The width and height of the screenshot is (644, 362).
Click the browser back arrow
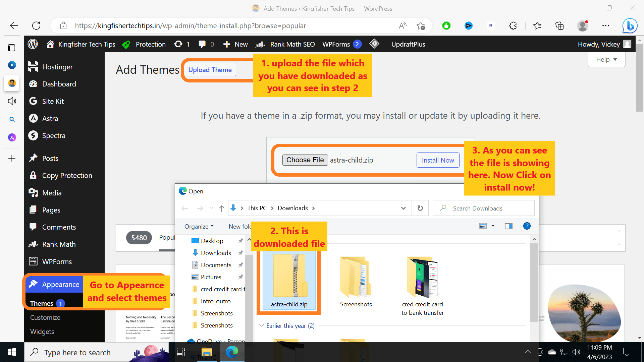tap(14, 25)
